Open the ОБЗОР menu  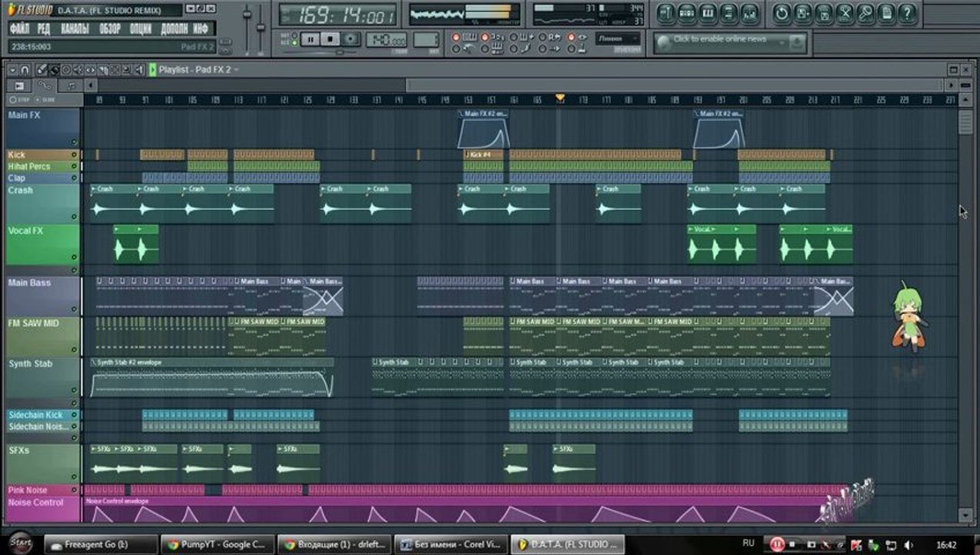coord(110,29)
